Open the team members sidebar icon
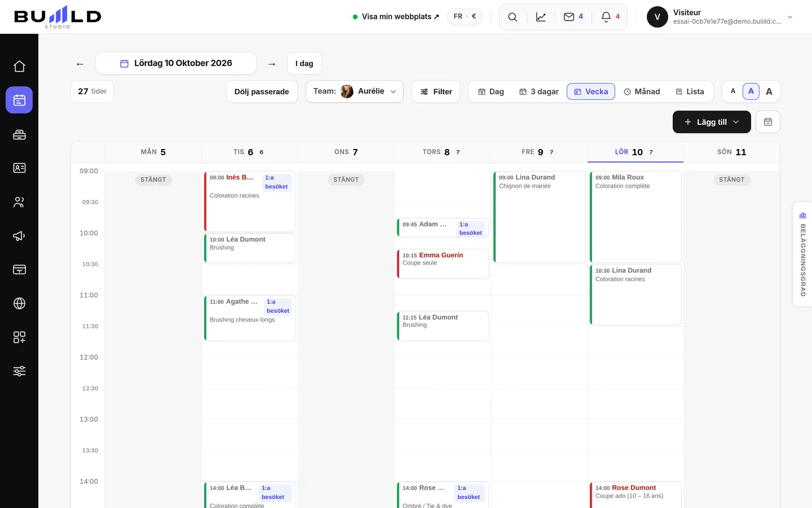Image resolution: width=812 pixels, height=508 pixels. [x=19, y=202]
